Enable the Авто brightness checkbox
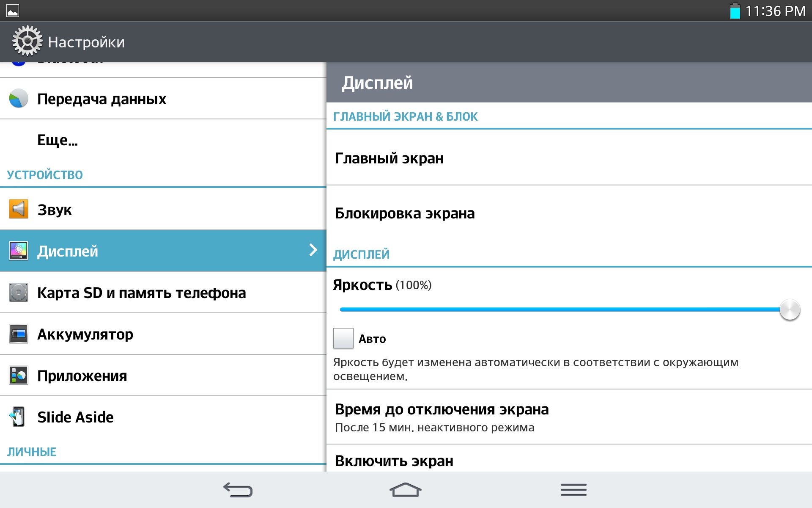812x508 pixels. [x=343, y=338]
